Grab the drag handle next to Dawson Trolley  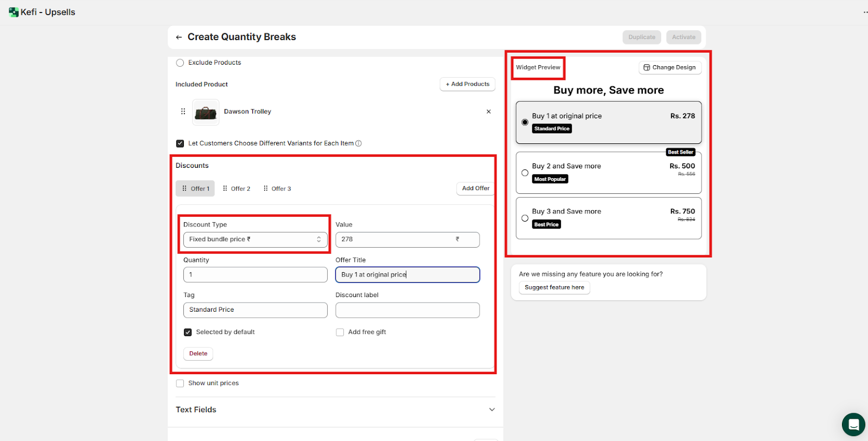point(183,111)
